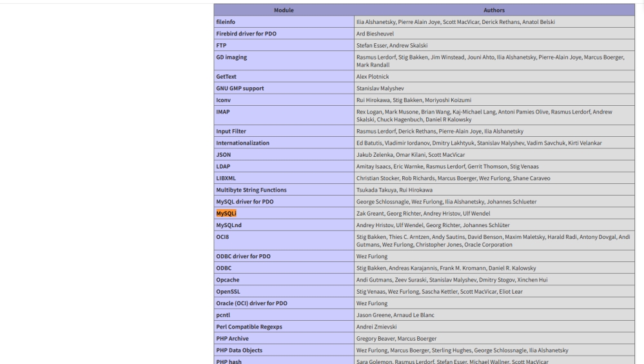Click the highlighted MySQLi module name
644x364 pixels.
click(226, 213)
